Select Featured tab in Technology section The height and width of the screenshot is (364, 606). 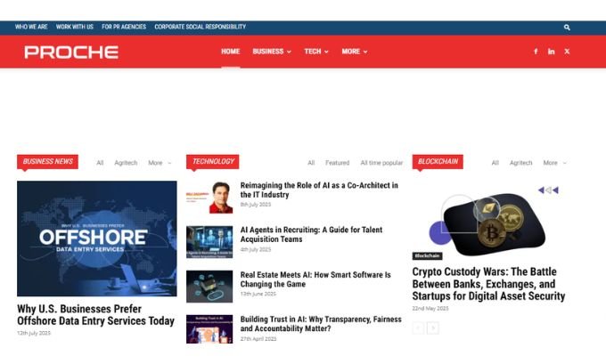click(x=337, y=163)
